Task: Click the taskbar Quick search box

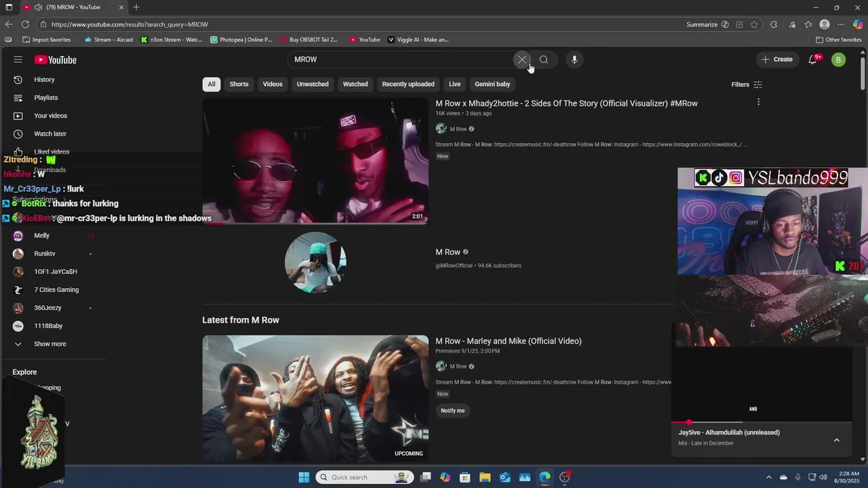Action: pyautogui.click(x=365, y=477)
